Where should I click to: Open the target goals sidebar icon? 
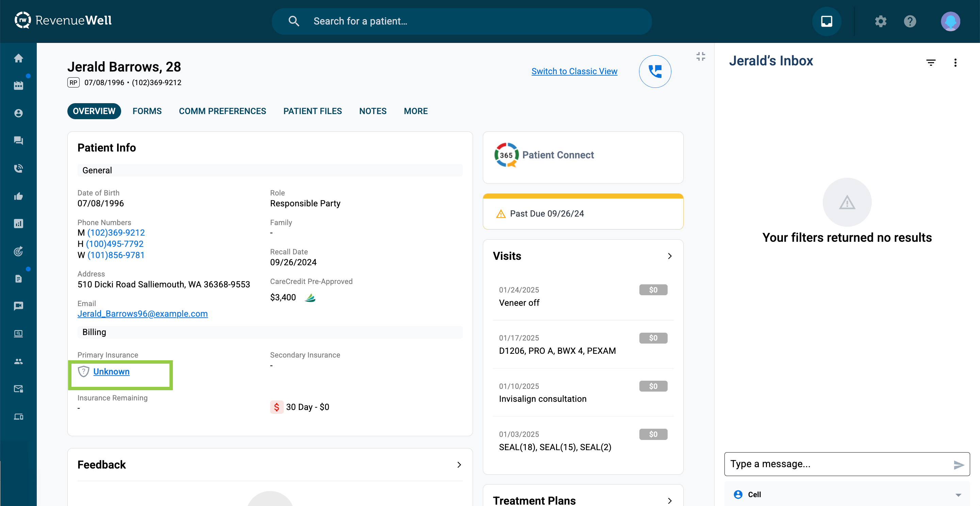click(18, 251)
